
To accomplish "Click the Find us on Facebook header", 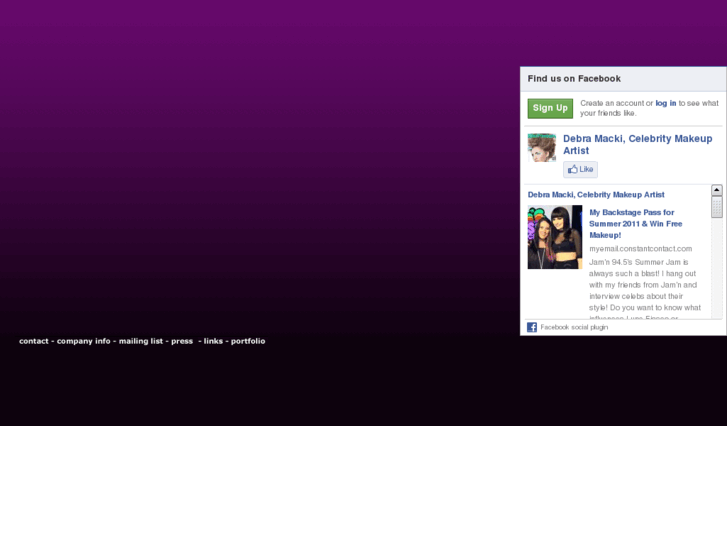I will pyautogui.click(x=574, y=78).
